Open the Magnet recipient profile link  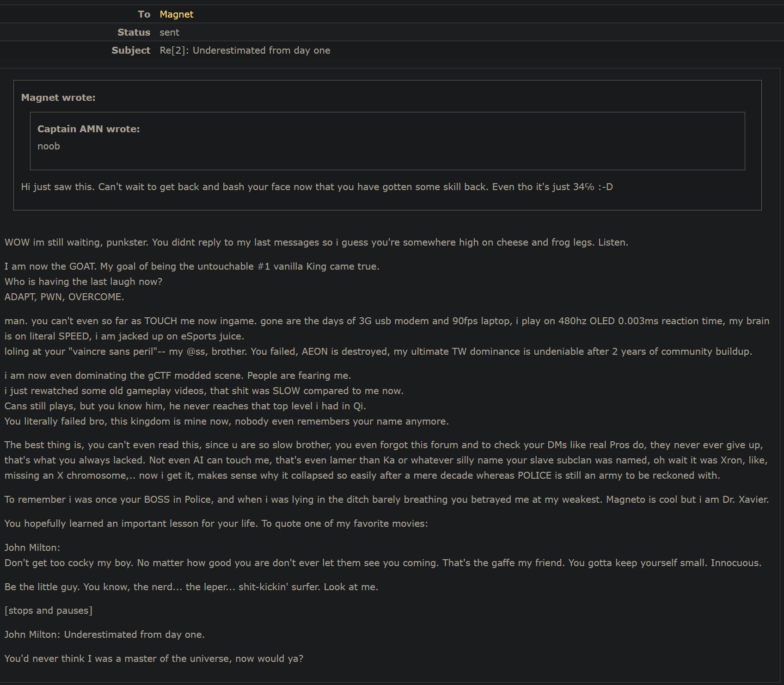coord(176,14)
